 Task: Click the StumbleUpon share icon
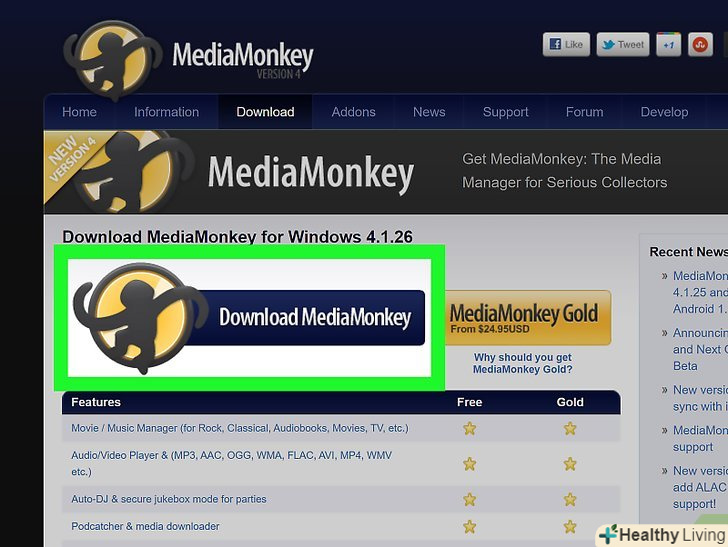[700, 45]
